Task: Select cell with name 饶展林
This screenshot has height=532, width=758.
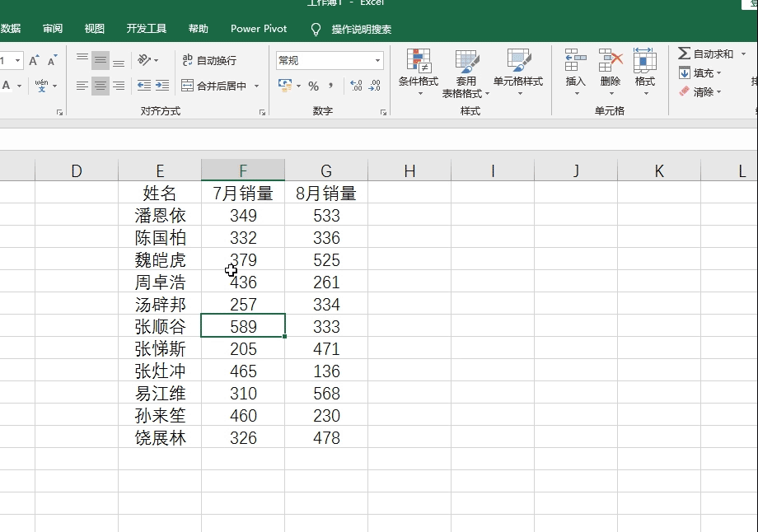Action: 160,437
